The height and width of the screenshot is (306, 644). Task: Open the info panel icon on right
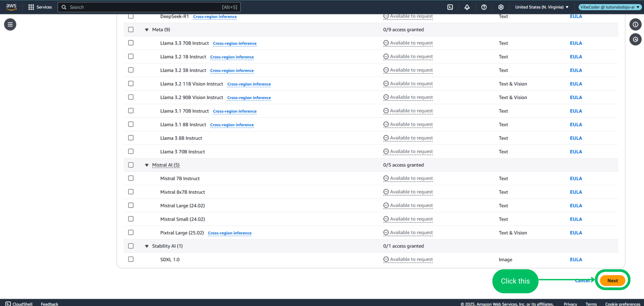tap(635, 25)
